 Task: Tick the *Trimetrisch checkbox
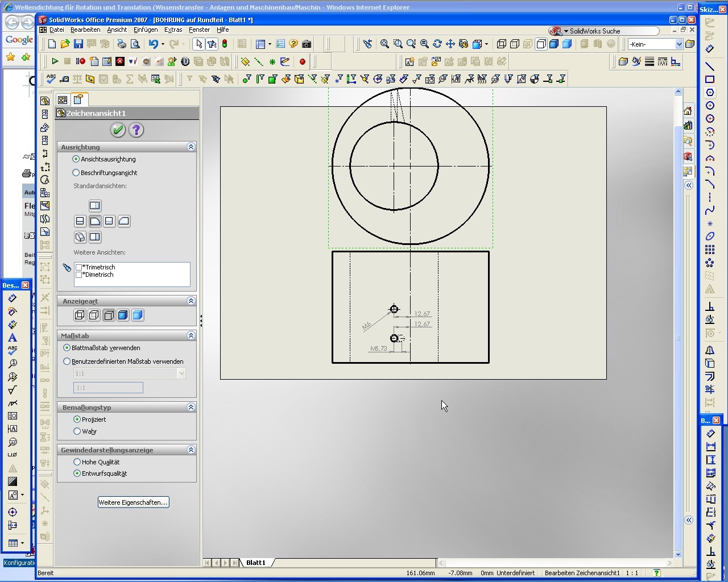click(79, 267)
